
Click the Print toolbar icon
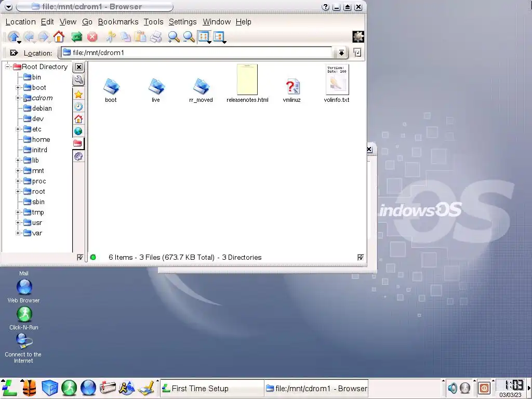coord(156,37)
